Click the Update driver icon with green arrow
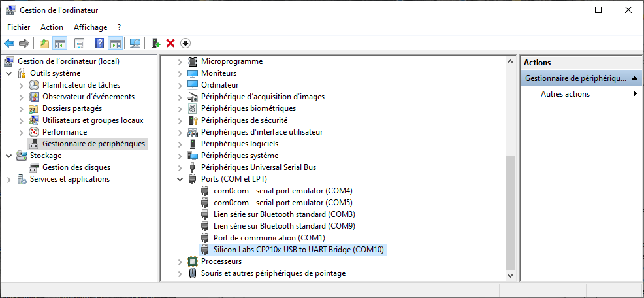This screenshot has height=298, width=644. 155,43
